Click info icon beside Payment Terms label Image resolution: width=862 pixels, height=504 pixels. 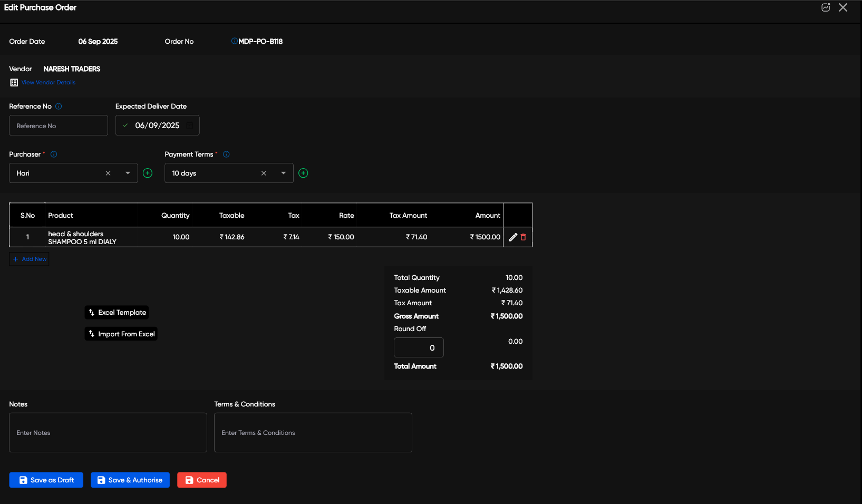[x=226, y=154]
